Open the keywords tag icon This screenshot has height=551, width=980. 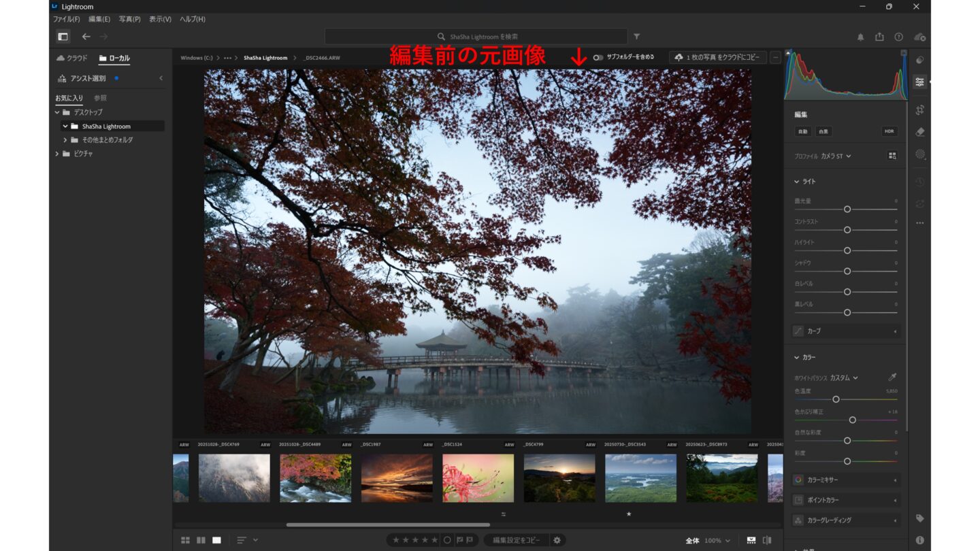(920, 518)
